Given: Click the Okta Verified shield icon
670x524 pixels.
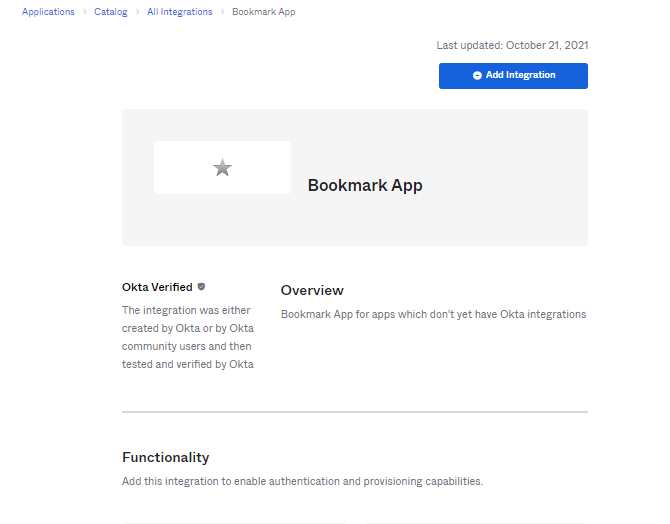Looking at the screenshot, I should tap(201, 287).
